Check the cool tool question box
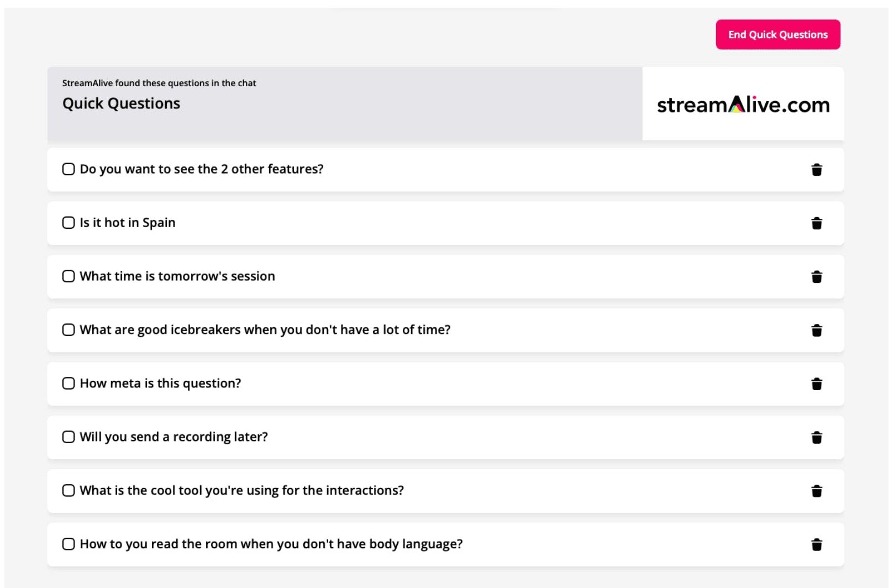The image size is (894, 588). tap(69, 491)
